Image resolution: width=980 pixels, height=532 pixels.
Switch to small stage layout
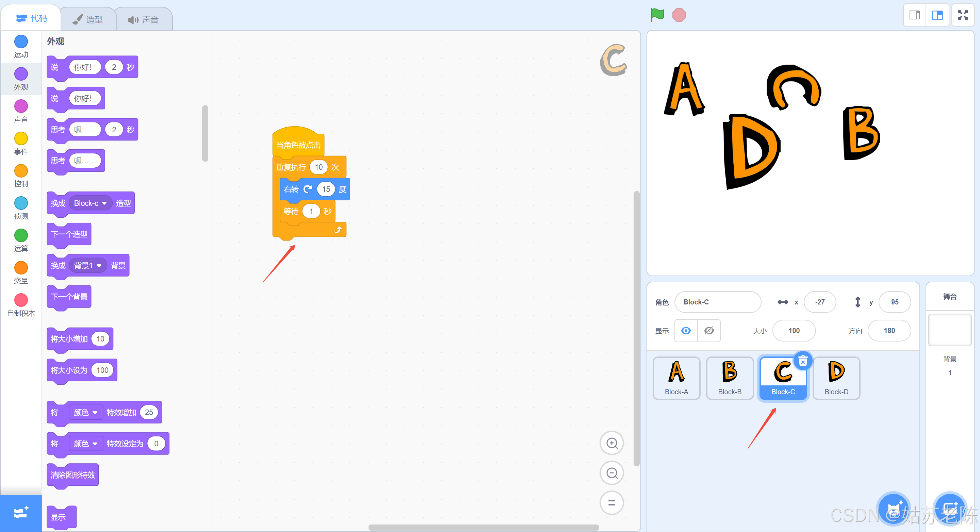915,15
